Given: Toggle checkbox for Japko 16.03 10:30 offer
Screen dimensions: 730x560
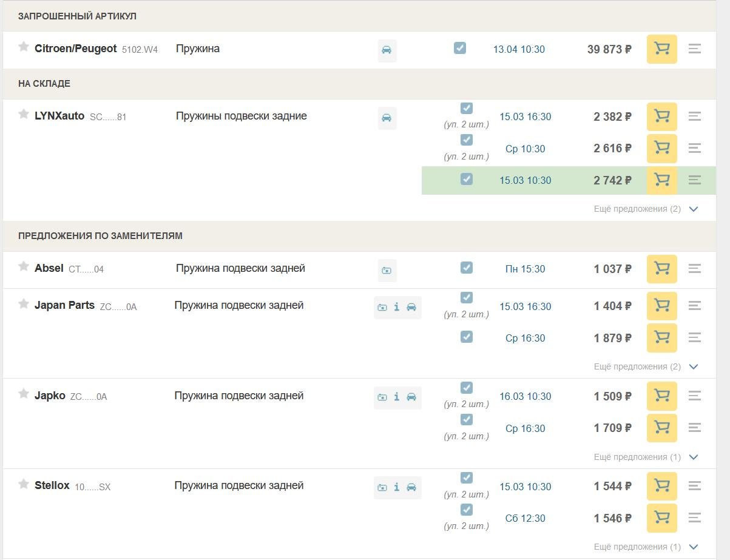Looking at the screenshot, I should [x=467, y=388].
